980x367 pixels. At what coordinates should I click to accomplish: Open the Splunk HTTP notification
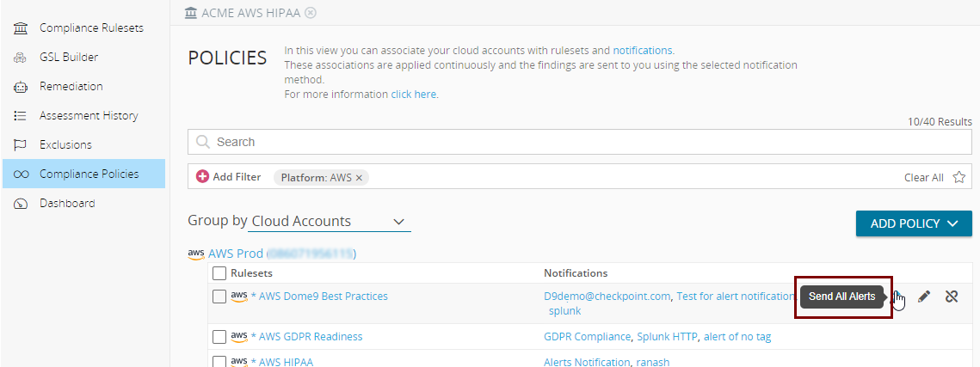tap(667, 337)
